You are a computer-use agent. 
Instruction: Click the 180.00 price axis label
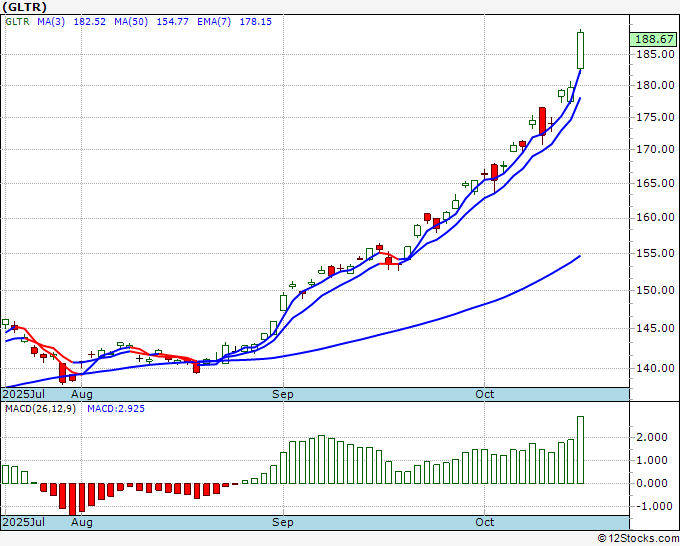[655, 85]
